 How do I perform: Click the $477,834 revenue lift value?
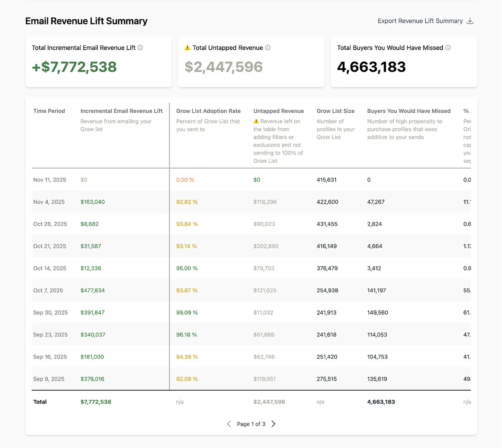point(93,290)
